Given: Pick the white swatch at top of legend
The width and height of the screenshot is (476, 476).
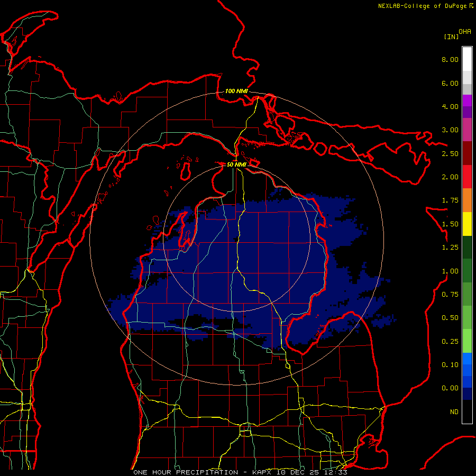Looking at the screenshot, I should (x=467, y=59).
